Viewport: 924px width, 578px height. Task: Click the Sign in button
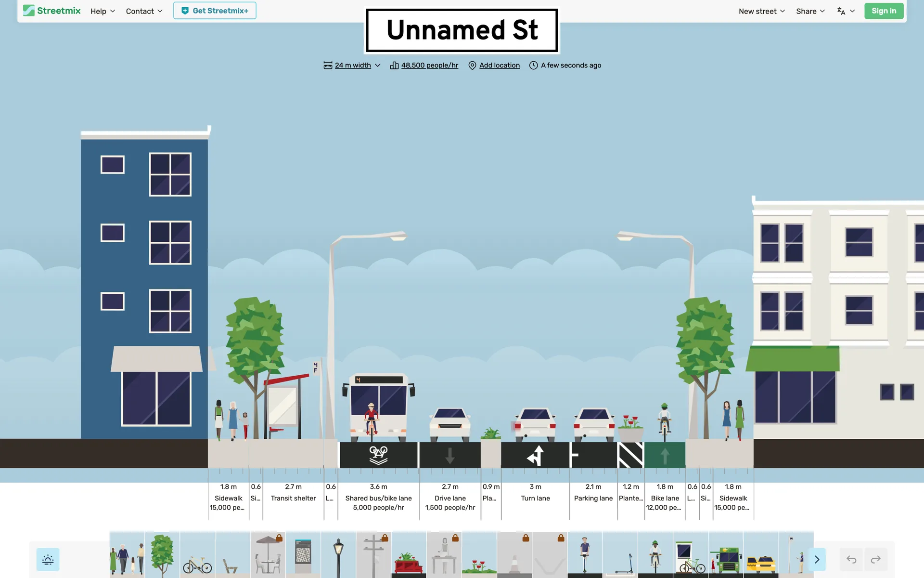pos(884,11)
